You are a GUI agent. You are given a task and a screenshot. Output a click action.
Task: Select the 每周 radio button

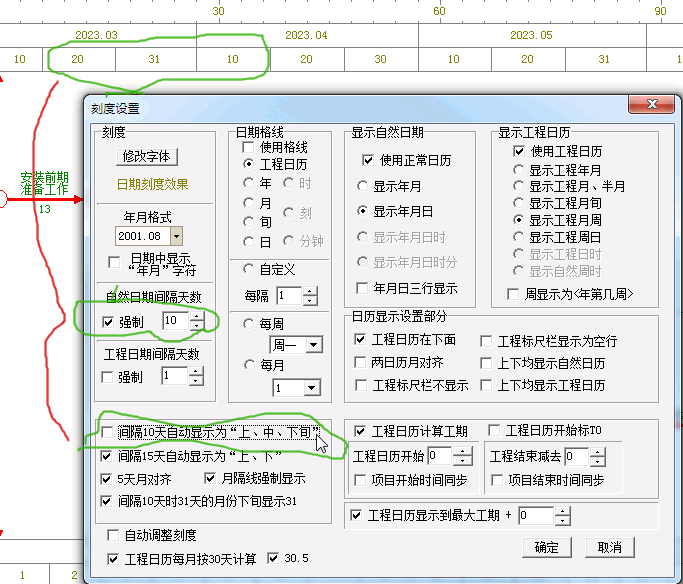tap(248, 324)
